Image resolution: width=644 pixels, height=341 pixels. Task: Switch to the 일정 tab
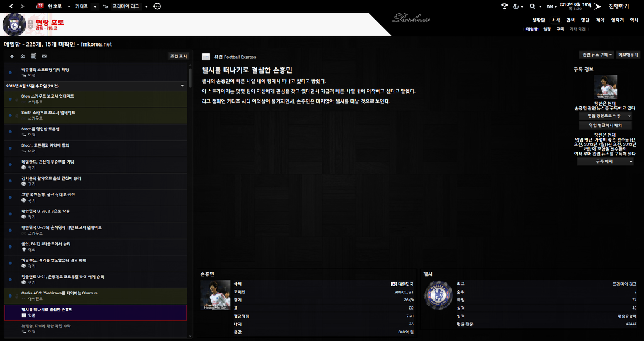coord(547,29)
